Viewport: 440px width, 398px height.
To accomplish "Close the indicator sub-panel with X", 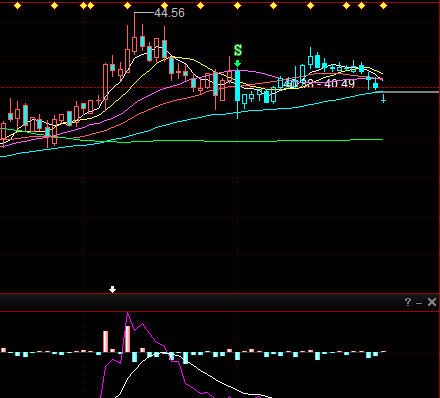I will tap(432, 302).
